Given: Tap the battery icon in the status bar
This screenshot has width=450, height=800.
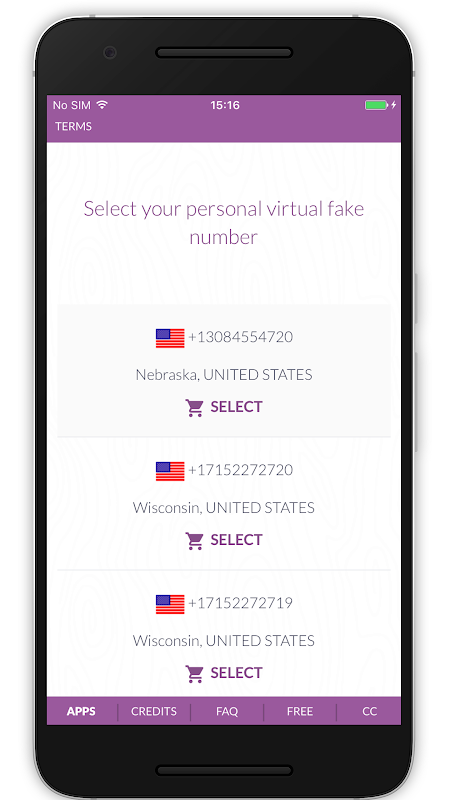Looking at the screenshot, I should (x=377, y=105).
